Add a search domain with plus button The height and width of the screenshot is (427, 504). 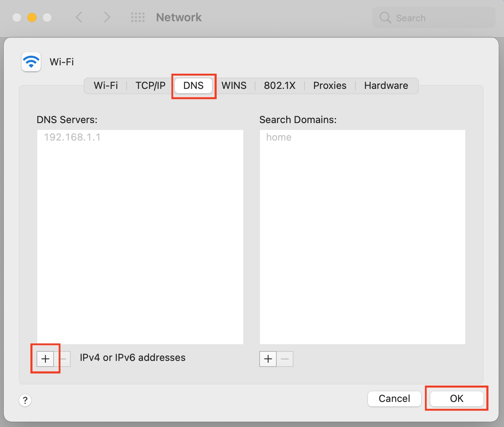coord(268,359)
